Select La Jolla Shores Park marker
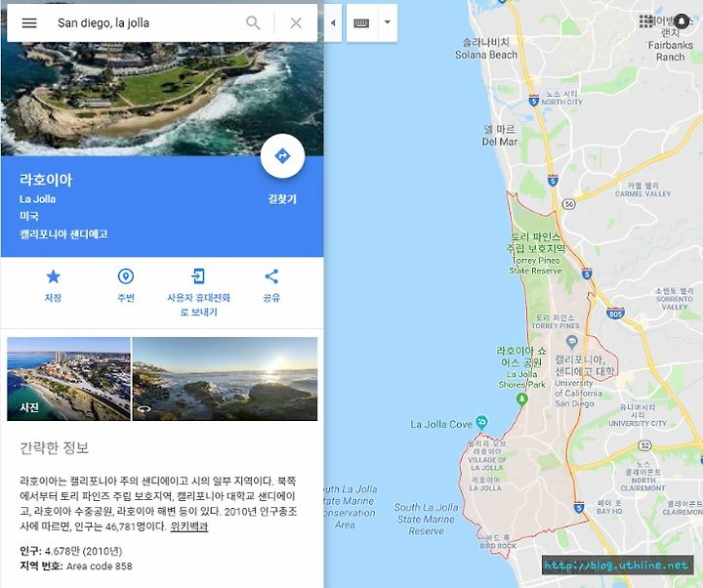The width and height of the screenshot is (703, 588). tap(521, 399)
